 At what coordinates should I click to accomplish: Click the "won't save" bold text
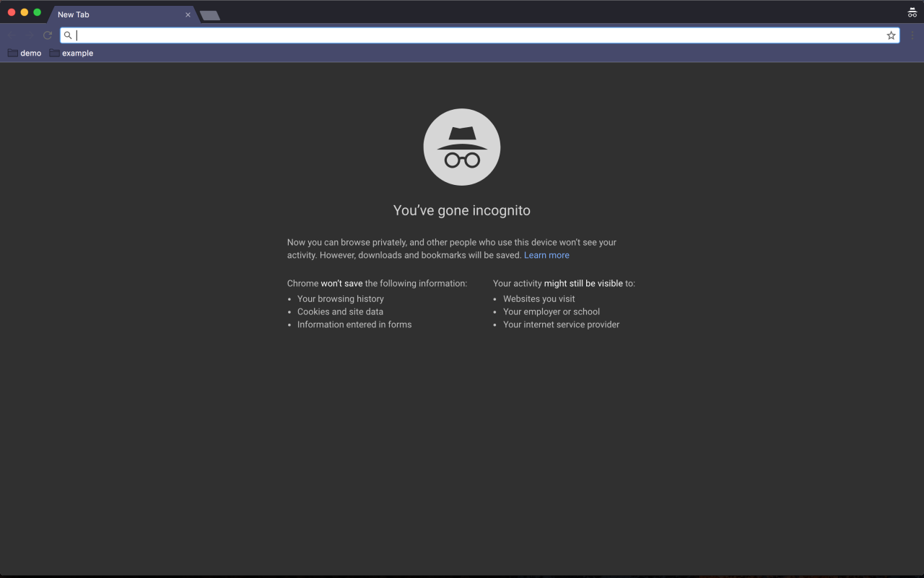pos(341,283)
